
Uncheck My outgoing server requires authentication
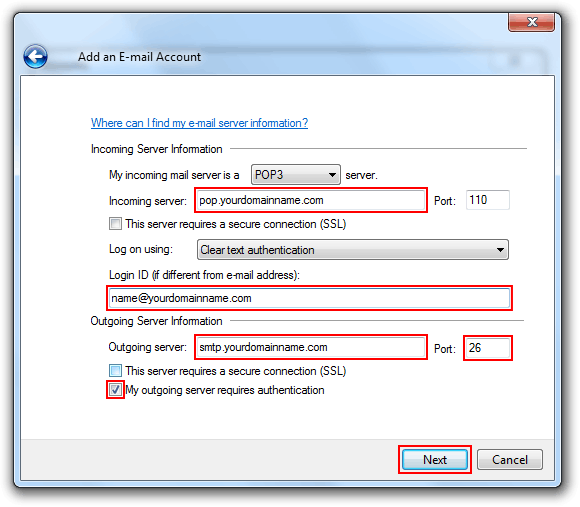coord(115,389)
